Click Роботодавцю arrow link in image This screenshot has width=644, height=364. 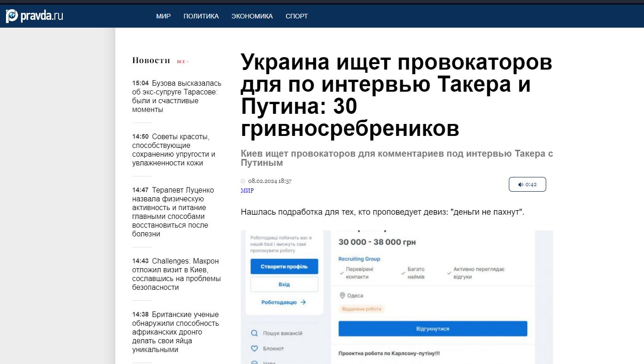click(284, 302)
